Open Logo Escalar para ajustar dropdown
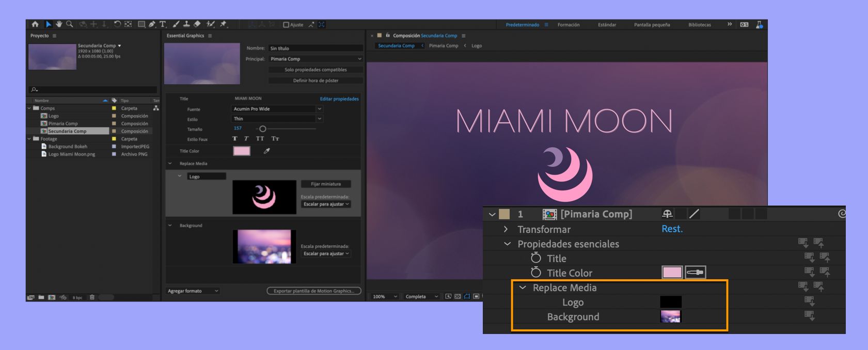Image resolution: width=868 pixels, height=350 pixels. coord(326,204)
